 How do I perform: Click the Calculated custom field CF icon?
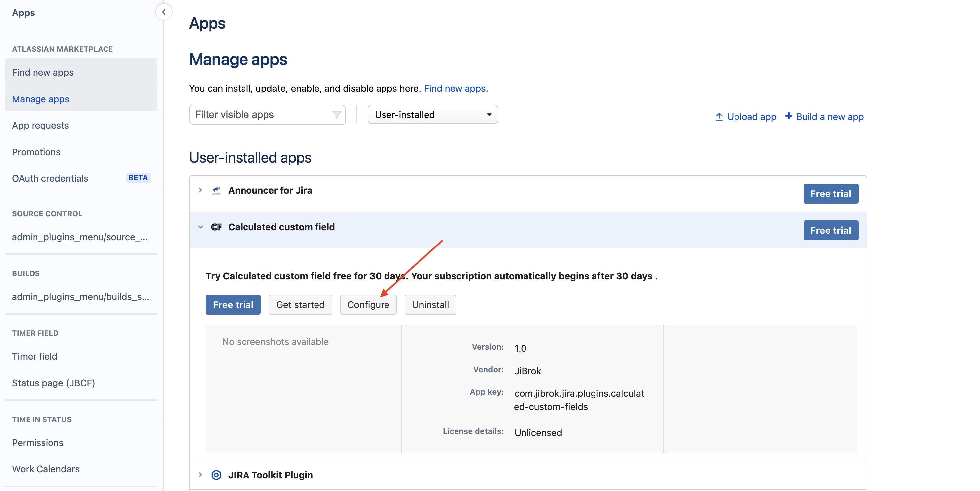click(x=216, y=227)
